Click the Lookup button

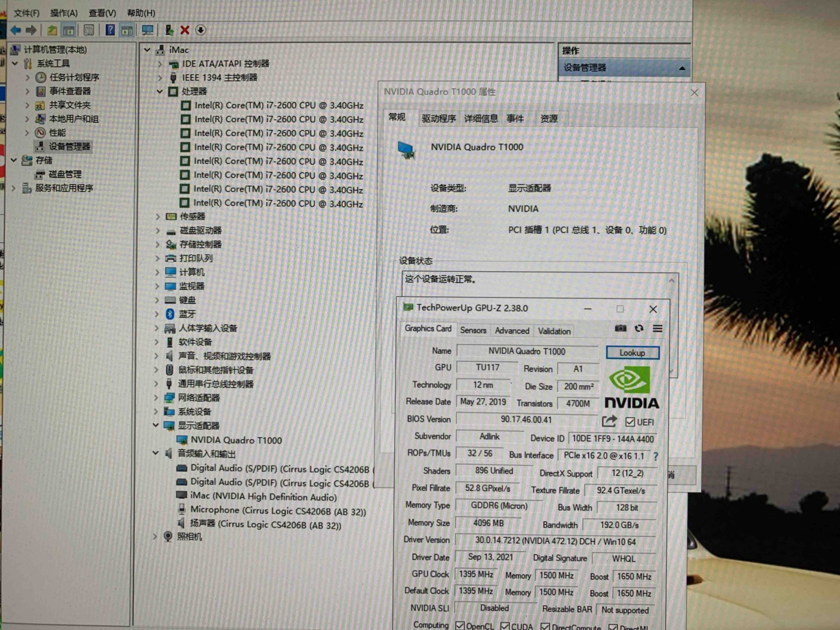tap(632, 353)
